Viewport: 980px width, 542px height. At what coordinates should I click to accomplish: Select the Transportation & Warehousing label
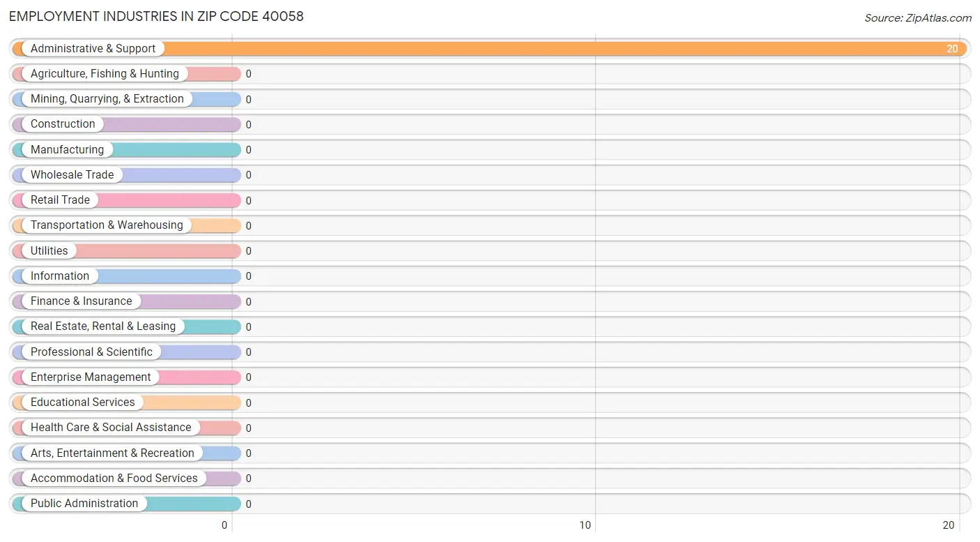pos(107,225)
